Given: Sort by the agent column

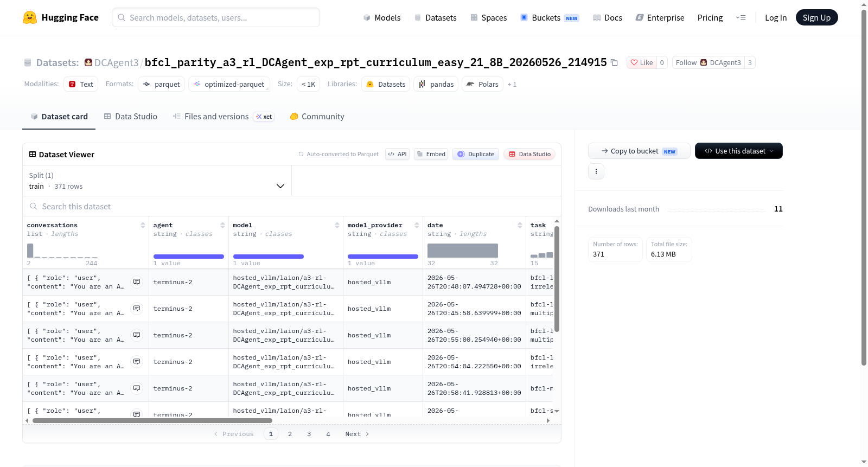Looking at the screenshot, I should coord(222,225).
